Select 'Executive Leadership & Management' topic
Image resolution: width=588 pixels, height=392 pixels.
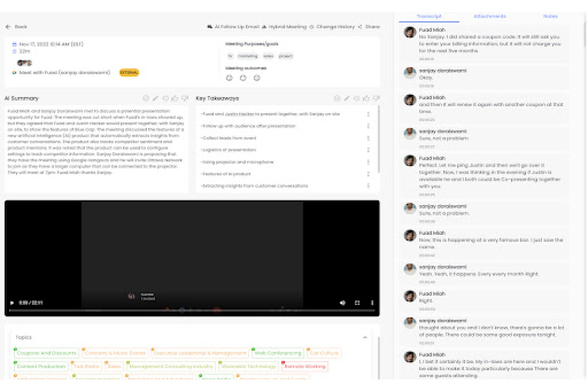point(200,353)
